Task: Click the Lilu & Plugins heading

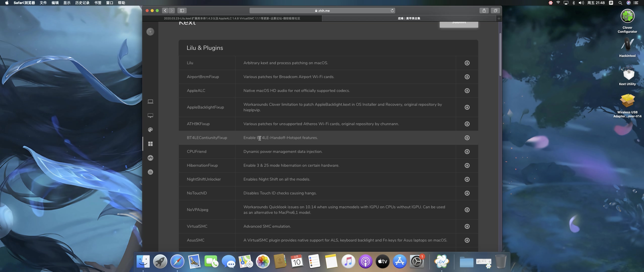Action: coord(205,48)
